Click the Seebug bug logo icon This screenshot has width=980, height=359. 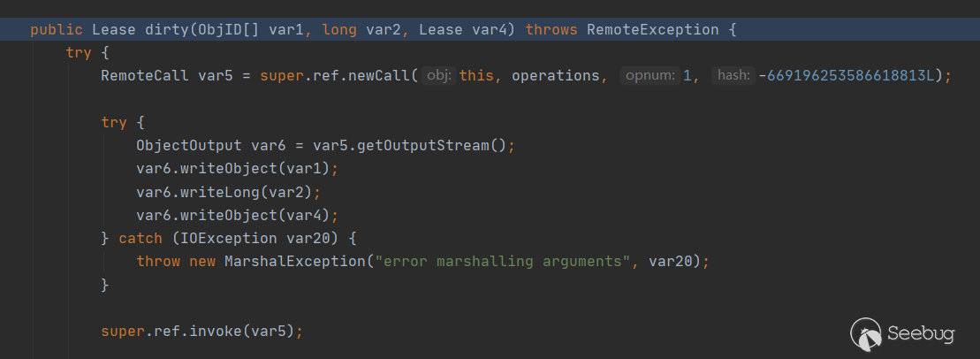pyautogui.click(x=866, y=333)
